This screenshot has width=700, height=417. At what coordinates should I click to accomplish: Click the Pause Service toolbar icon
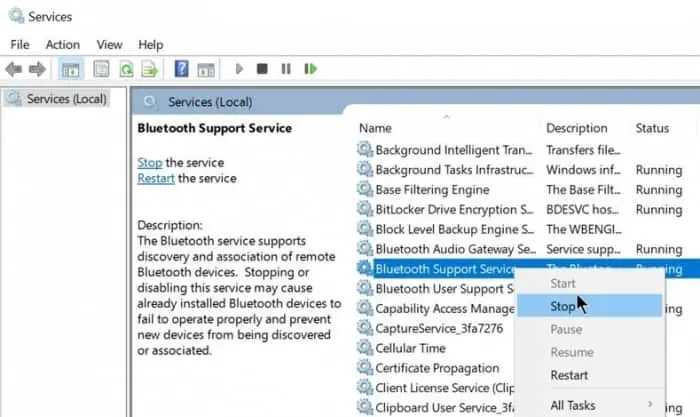286,69
